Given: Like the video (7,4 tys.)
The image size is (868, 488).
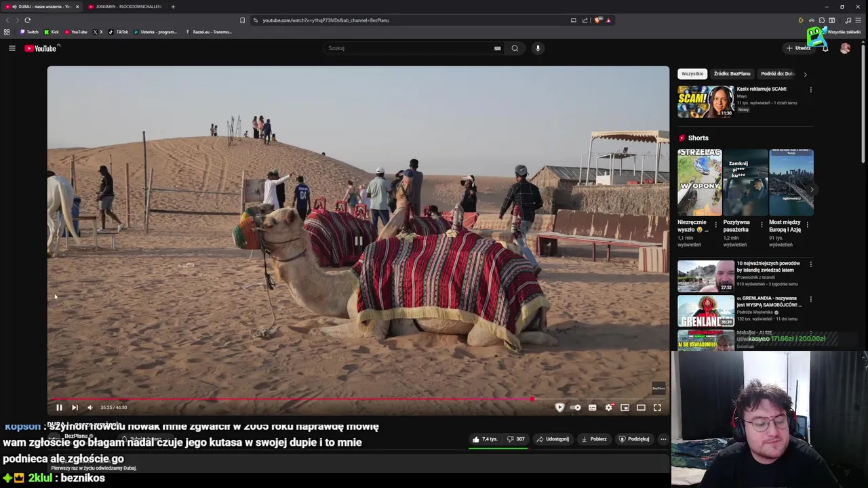Looking at the screenshot, I should [485, 439].
